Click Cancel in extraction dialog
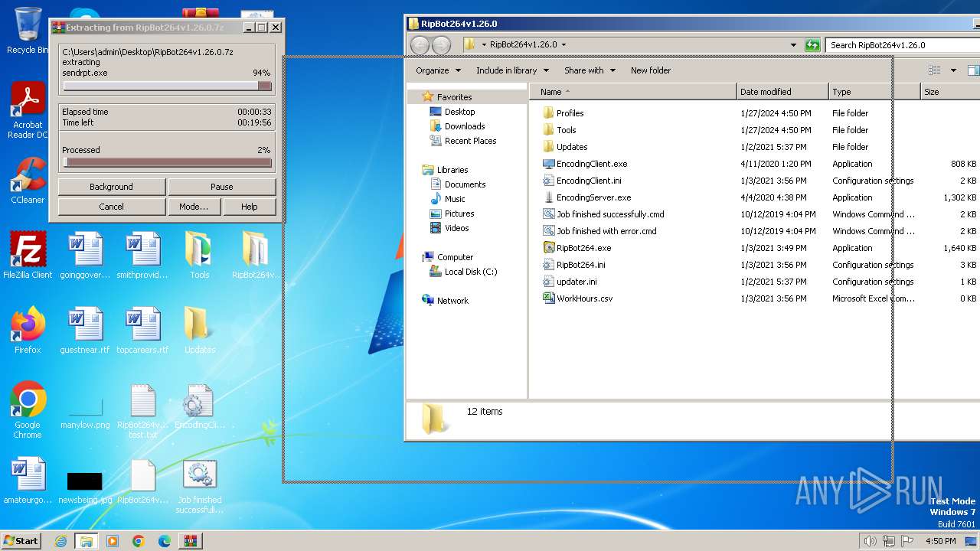 pos(111,207)
